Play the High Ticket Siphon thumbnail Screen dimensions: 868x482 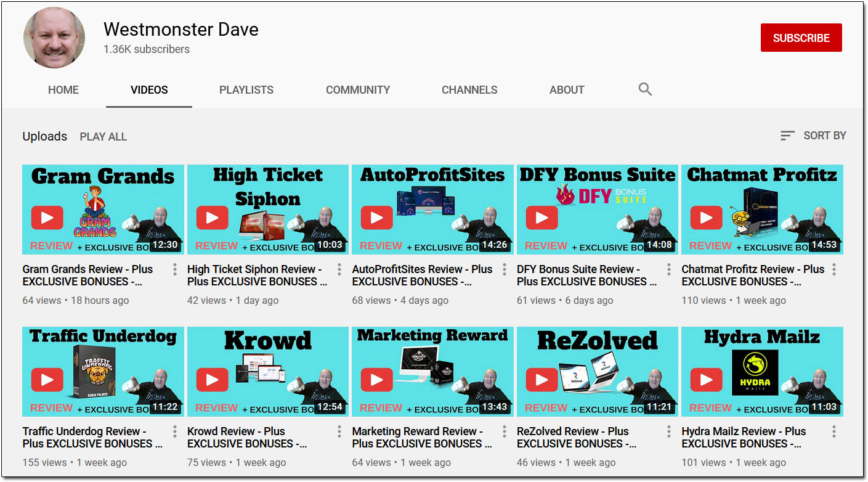point(268,210)
